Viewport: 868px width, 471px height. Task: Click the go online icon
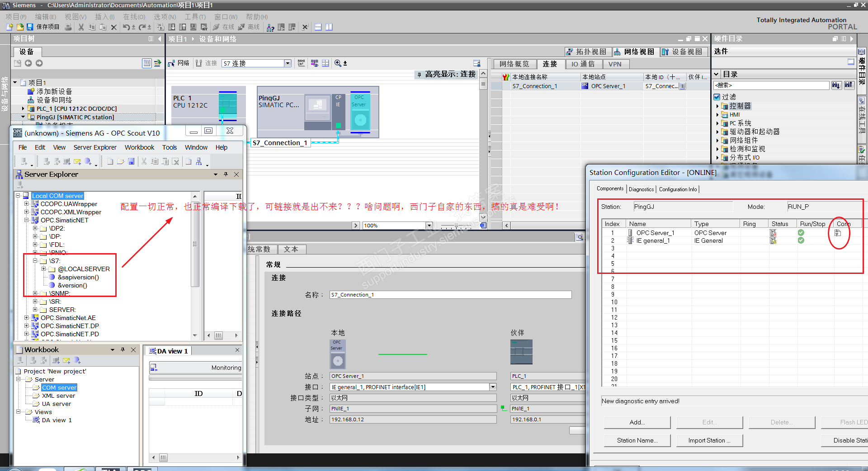coord(217,27)
